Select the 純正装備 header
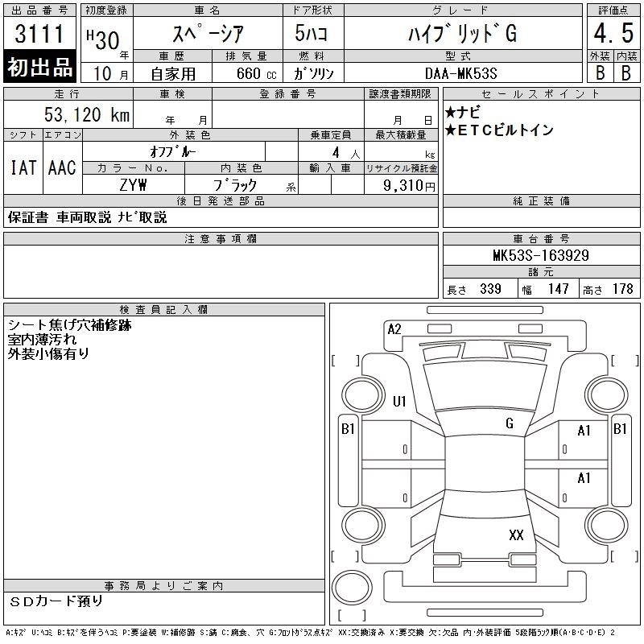The width and height of the screenshot is (644, 644). 541,200
